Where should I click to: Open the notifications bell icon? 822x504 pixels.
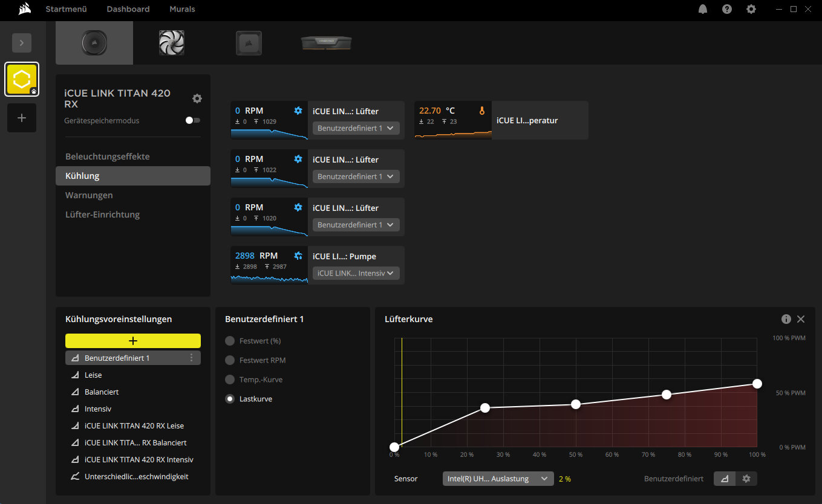click(703, 9)
